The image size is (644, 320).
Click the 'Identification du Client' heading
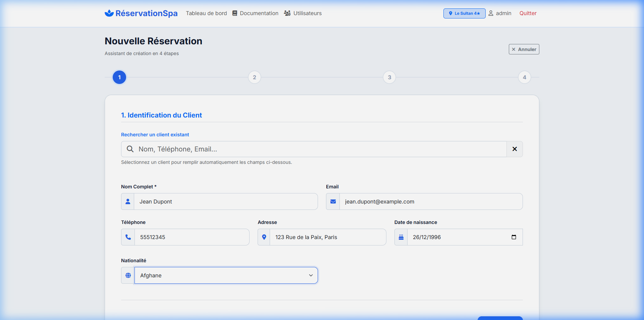click(x=161, y=115)
